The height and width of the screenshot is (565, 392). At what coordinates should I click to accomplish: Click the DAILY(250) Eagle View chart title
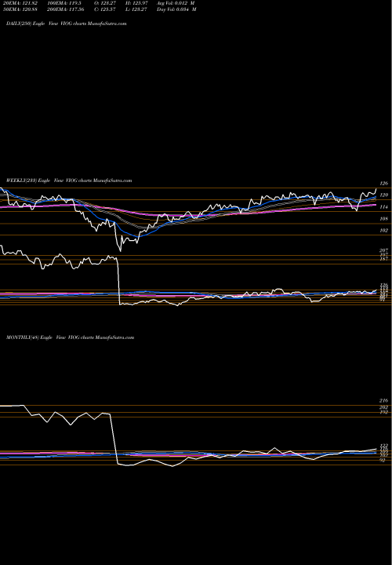point(67,24)
